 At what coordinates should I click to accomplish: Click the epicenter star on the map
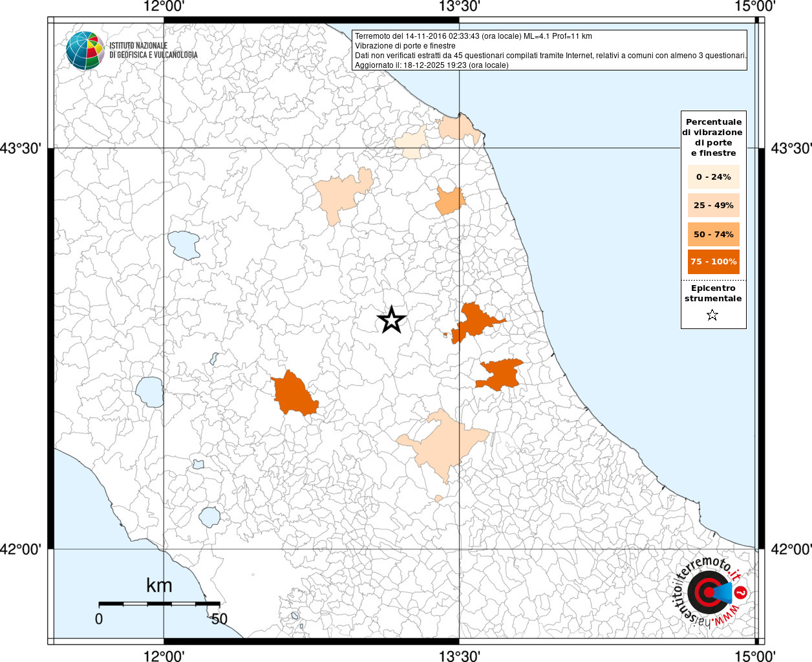coord(391,320)
